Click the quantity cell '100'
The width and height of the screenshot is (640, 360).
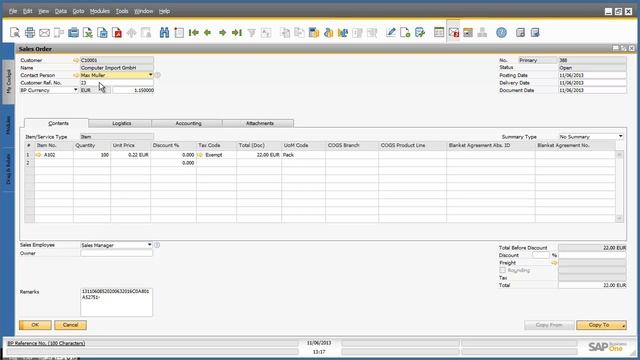pyautogui.click(x=92, y=155)
